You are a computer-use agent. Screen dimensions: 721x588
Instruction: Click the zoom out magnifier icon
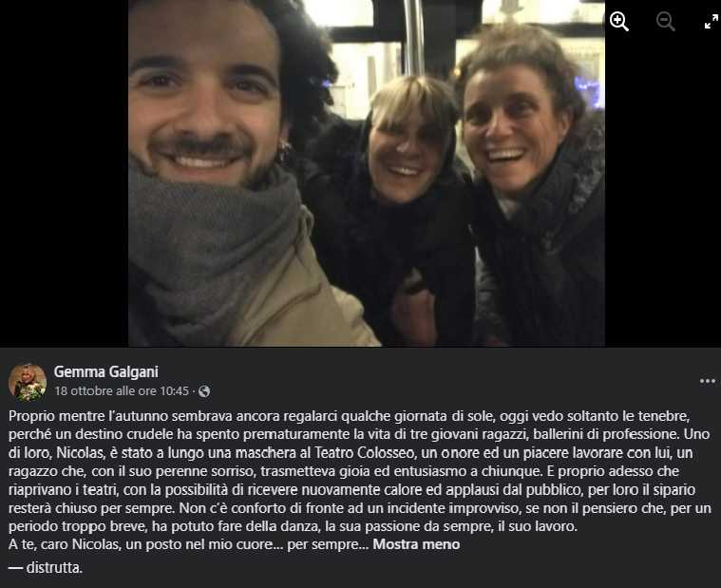pos(665,22)
